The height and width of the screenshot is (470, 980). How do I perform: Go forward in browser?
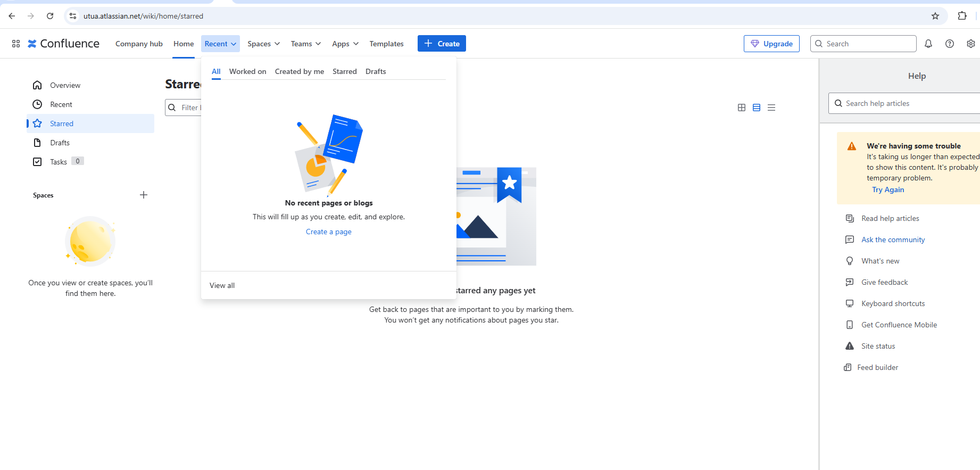pos(31,16)
